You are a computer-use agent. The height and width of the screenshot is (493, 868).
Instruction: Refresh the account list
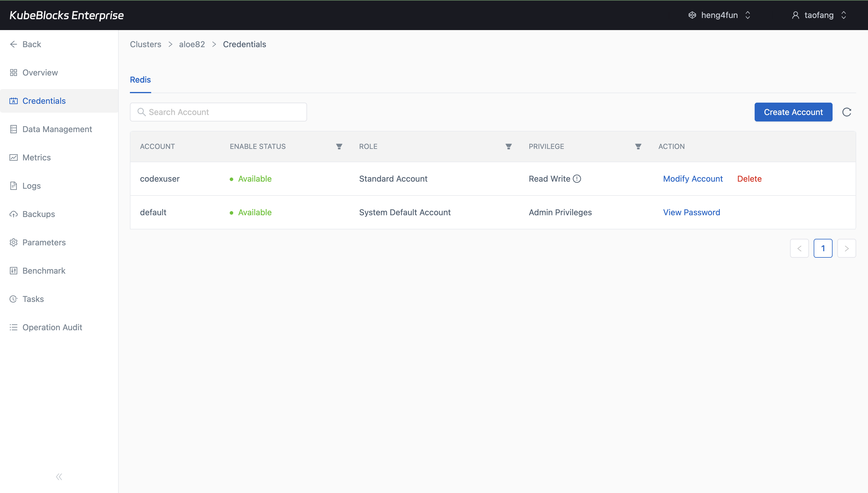(x=846, y=112)
